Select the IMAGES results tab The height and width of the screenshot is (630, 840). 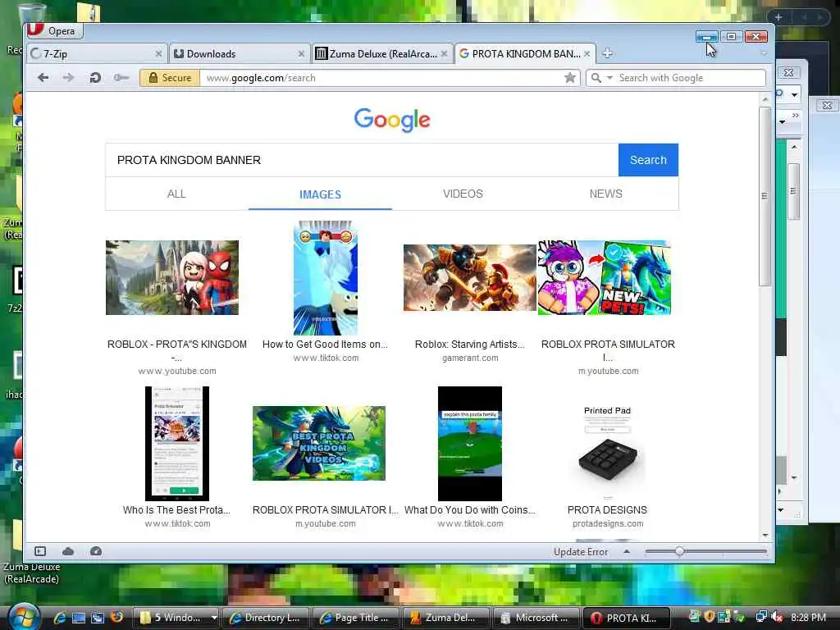pyautogui.click(x=321, y=194)
